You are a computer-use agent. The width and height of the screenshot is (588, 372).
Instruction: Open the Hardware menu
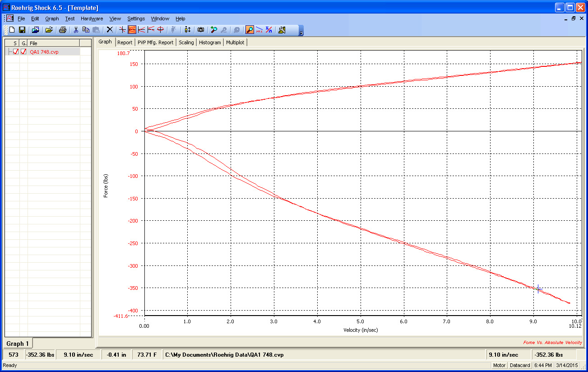click(92, 19)
